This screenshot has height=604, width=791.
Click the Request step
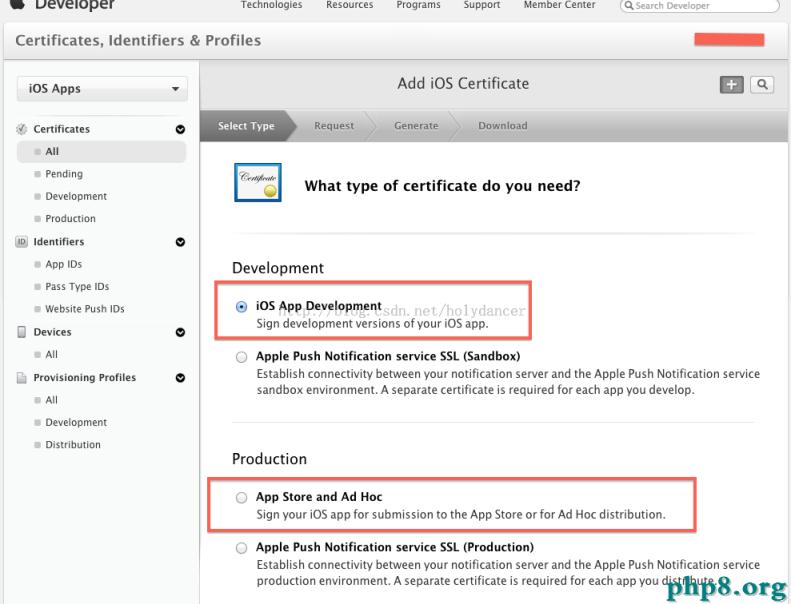334,126
